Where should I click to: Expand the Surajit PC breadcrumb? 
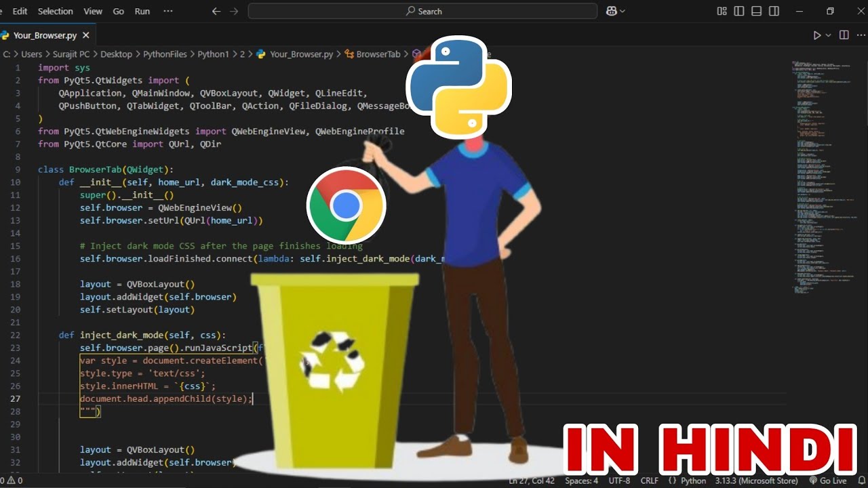[71, 54]
